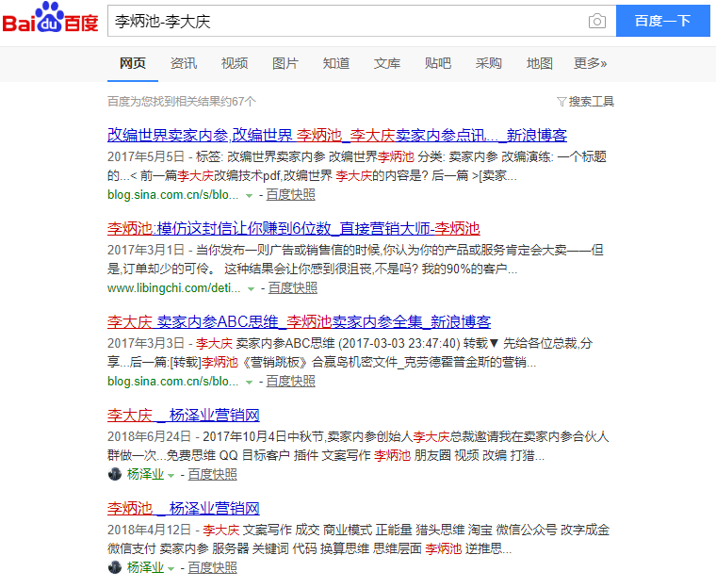Open the 知道 tab
Image resolution: width=716 pixels, height=588 pixels.
[336, 63]
